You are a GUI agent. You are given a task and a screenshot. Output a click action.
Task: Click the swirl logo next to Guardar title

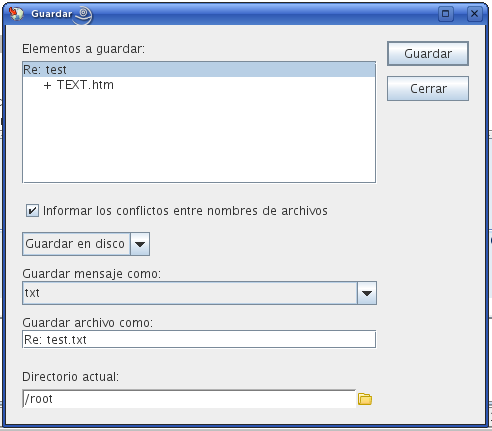[83, 15]
